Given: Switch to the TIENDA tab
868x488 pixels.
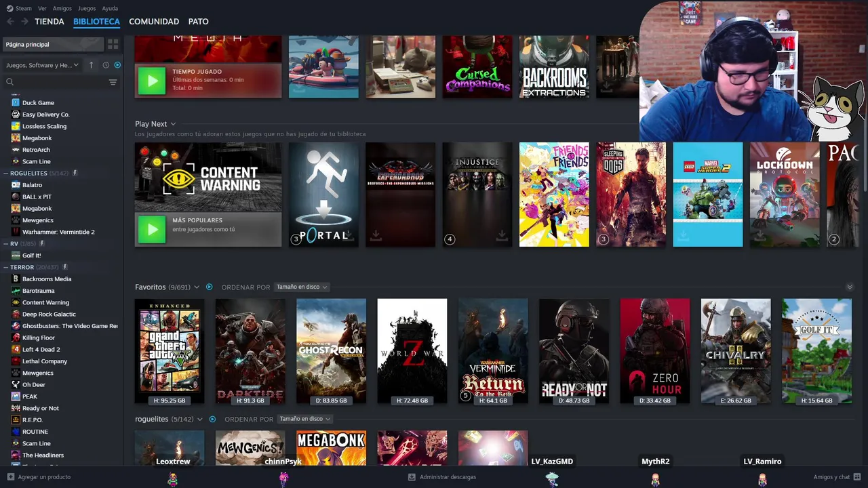Looking at the screenshot, I should pyautogui.click(x=50, y=22).
